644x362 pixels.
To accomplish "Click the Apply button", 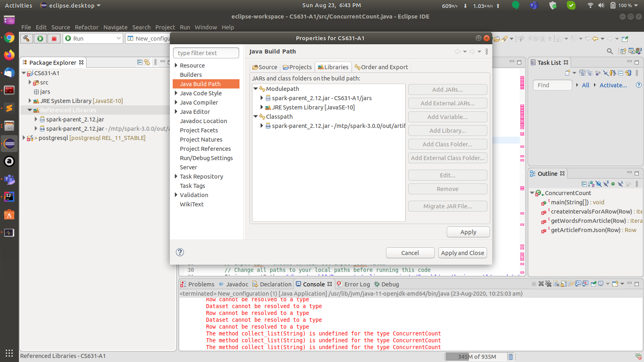I will 468,232.
